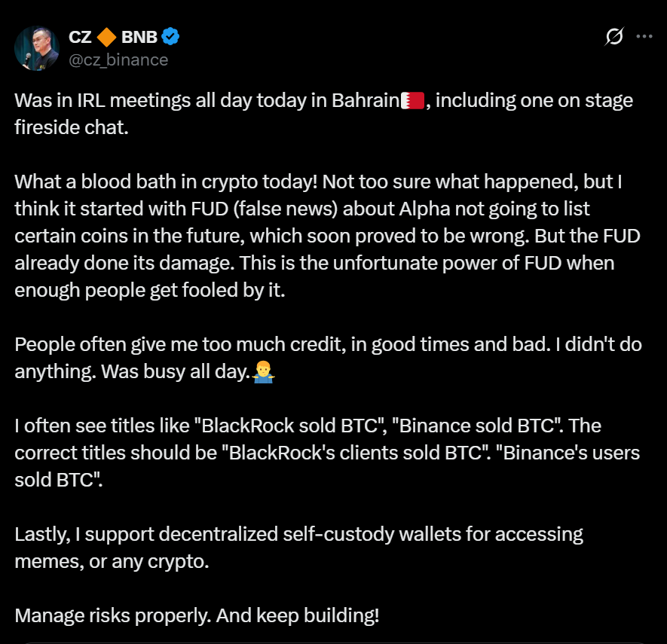Click the blue verified badge
The height and width of the screenshot is (644, 667).
(x=171, y=36)
